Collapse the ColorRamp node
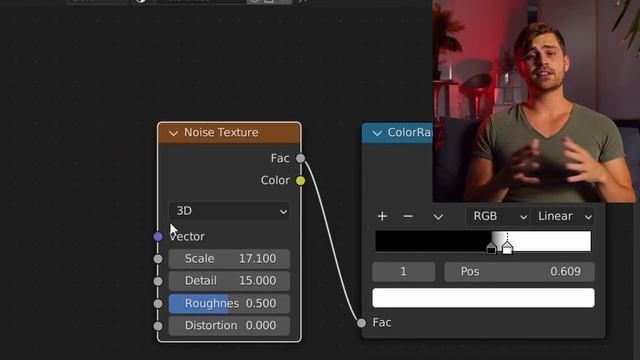640x360 pixels. tap(377, 133)
